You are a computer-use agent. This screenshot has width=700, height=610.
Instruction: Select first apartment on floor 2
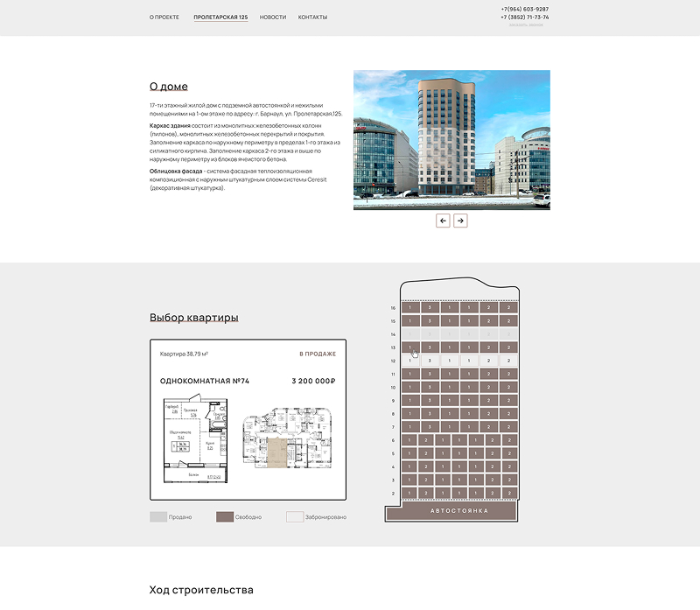point(408,493)
